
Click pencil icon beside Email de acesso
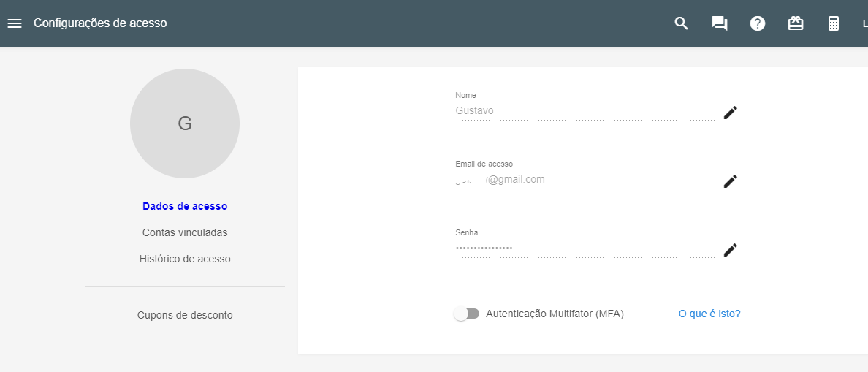(x=731, y=181)
